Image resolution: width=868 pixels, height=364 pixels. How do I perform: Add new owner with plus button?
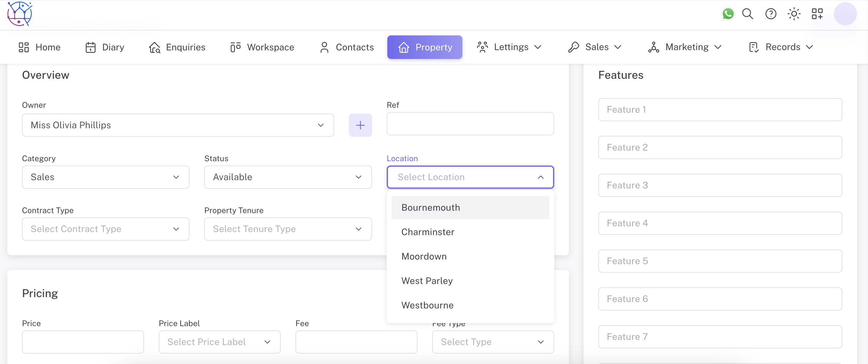coord(360,125)
